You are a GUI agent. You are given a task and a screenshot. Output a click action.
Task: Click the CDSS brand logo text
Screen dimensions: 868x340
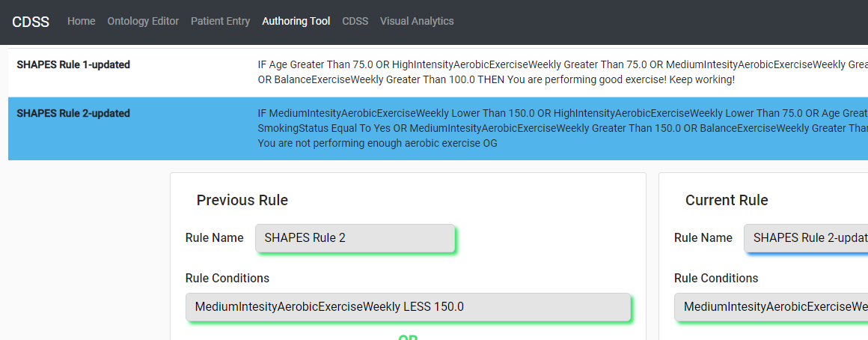click(31, 22)
